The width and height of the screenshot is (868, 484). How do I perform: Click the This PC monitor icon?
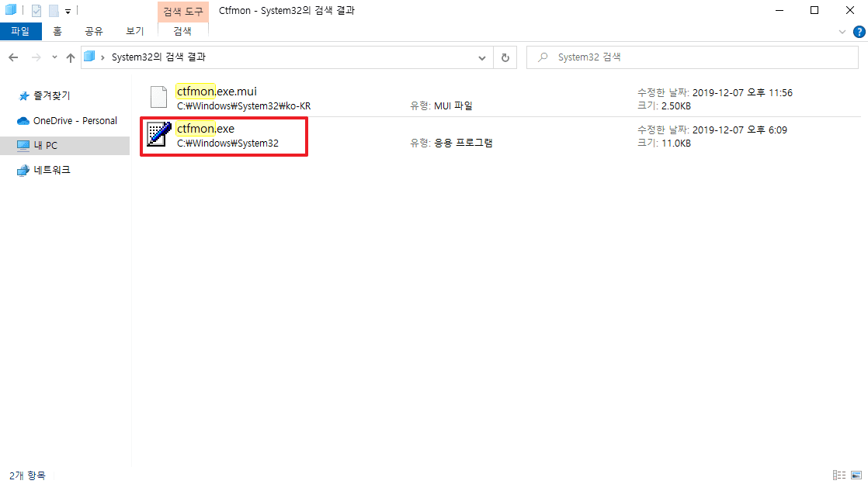[23, 146]
